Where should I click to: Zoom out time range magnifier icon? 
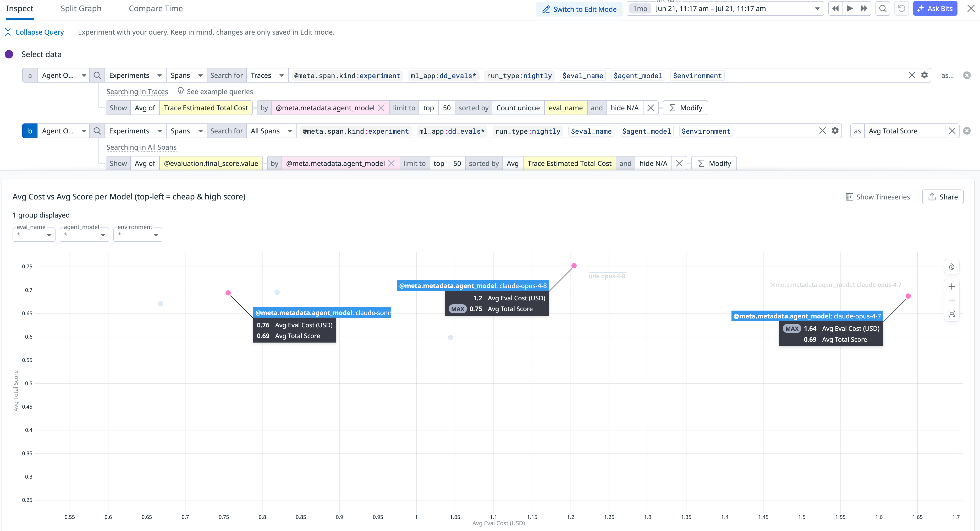(x=883, y=9)
